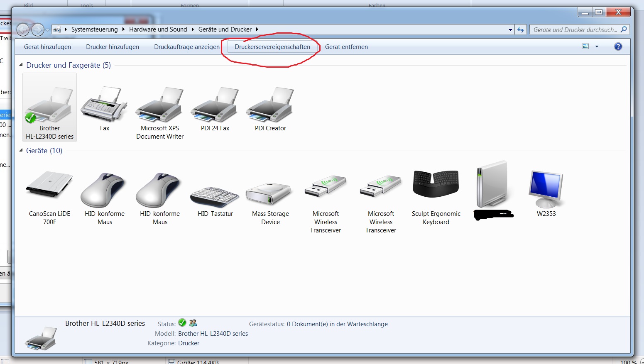
Task: Click the change view icon
Action: click(x=585, y=46)
